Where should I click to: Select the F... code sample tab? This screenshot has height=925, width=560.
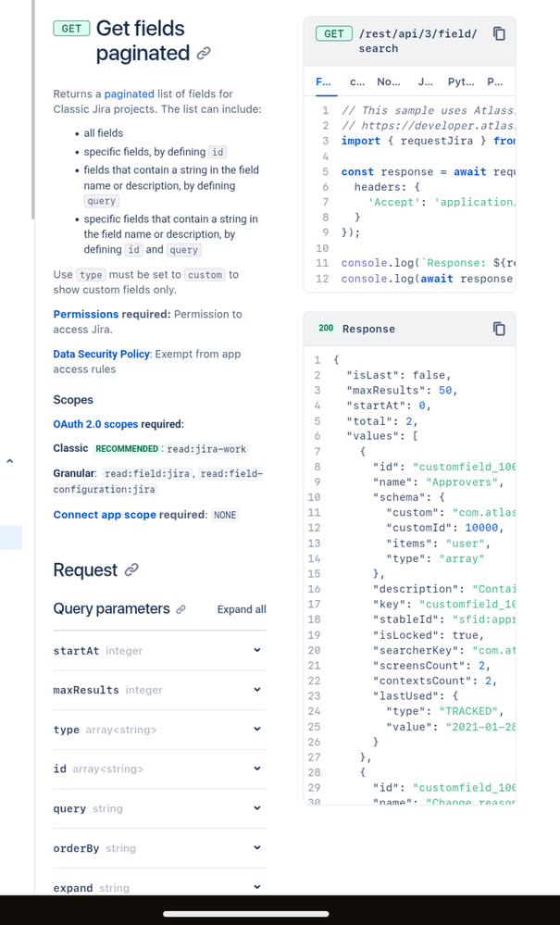point(323,82)
